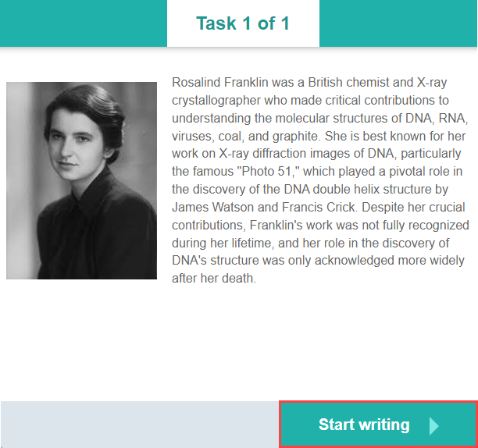Image resolution: width=478 pixels, height=448 pixels.
Task: Click the name "James Watson" in the paragraph
Action: point(209,207)
